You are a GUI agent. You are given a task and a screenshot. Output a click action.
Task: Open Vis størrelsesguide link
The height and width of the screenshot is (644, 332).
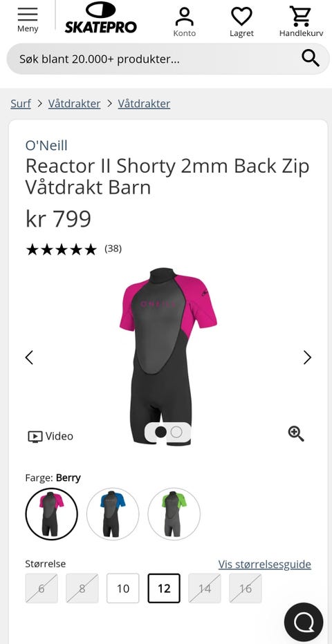(x=265, y=565)
